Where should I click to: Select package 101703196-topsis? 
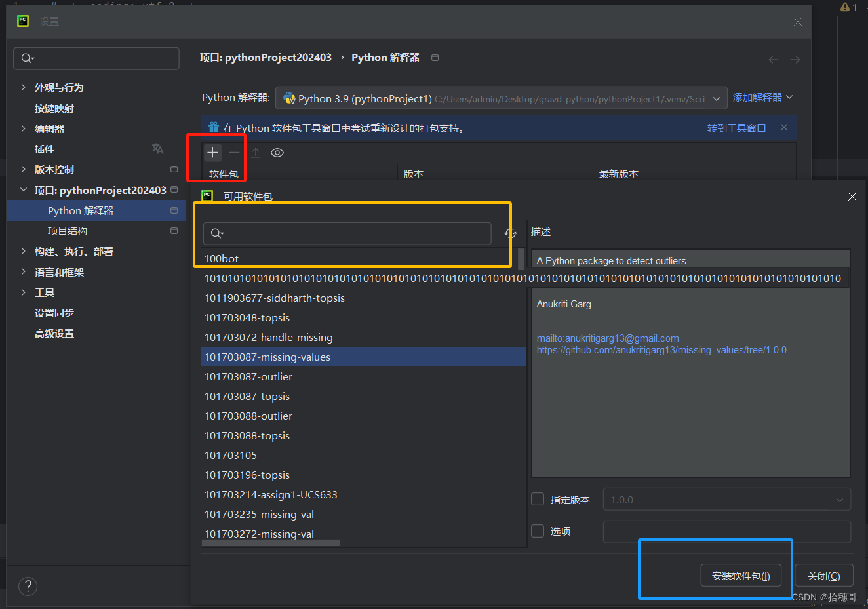coord(364,475)
